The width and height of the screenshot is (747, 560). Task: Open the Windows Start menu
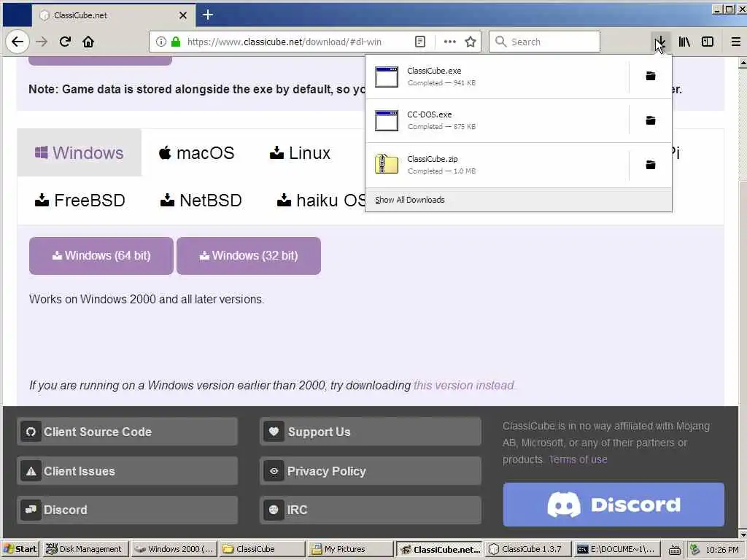click(x=20, y=549)
